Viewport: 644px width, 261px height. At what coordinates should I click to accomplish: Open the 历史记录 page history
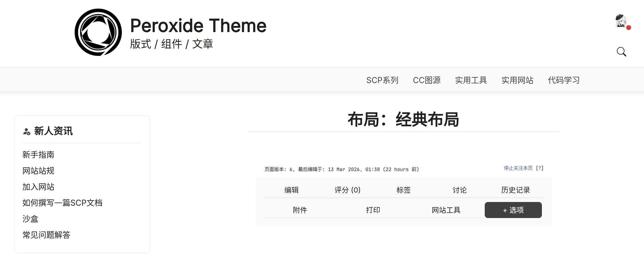coord(515,190)
